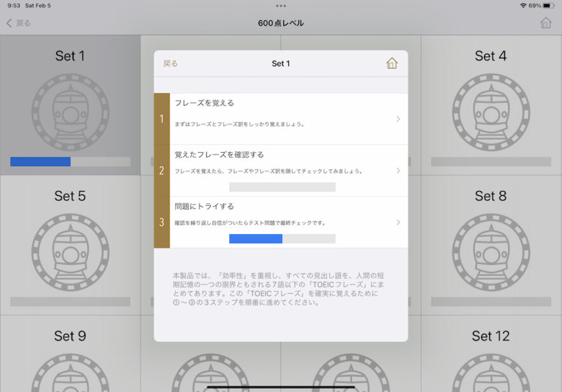
Task: Select the Set 4 train icon
Action: pos(491,112)
